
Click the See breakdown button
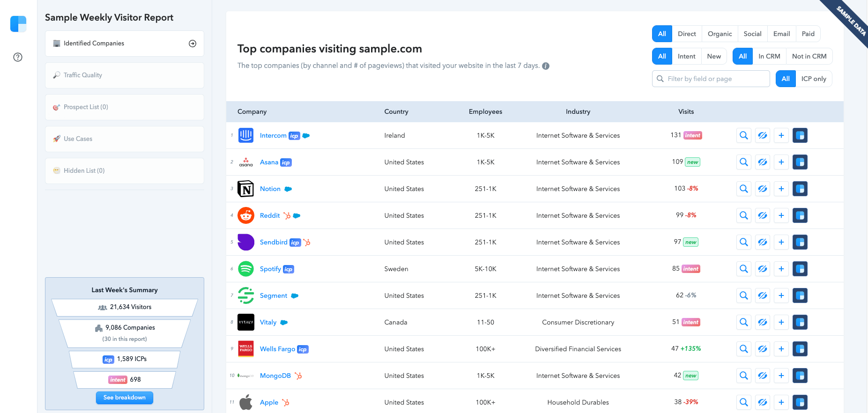pyautogui.click(x=125, y=398)
